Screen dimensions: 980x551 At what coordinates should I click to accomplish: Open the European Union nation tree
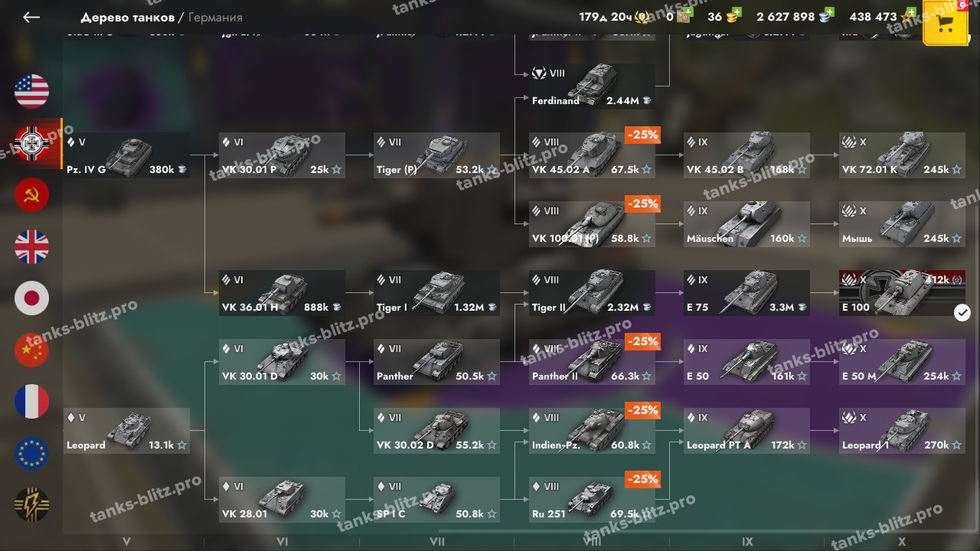point(31,453)
